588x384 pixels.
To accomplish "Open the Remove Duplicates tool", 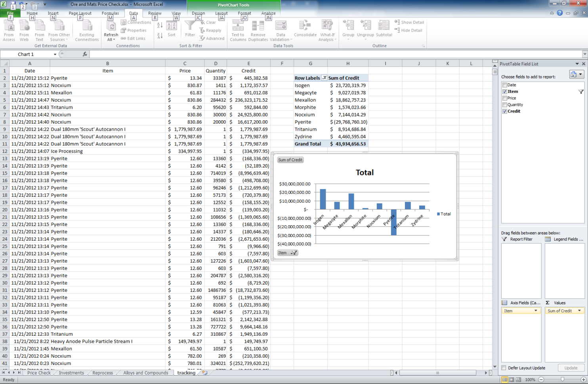I will [258, 30].
